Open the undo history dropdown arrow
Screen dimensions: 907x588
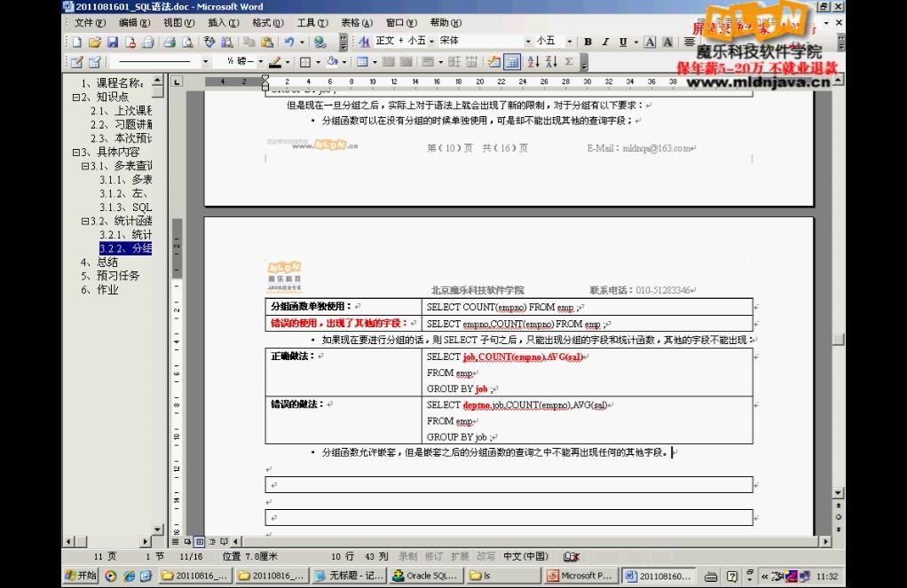tap(302, 42)
